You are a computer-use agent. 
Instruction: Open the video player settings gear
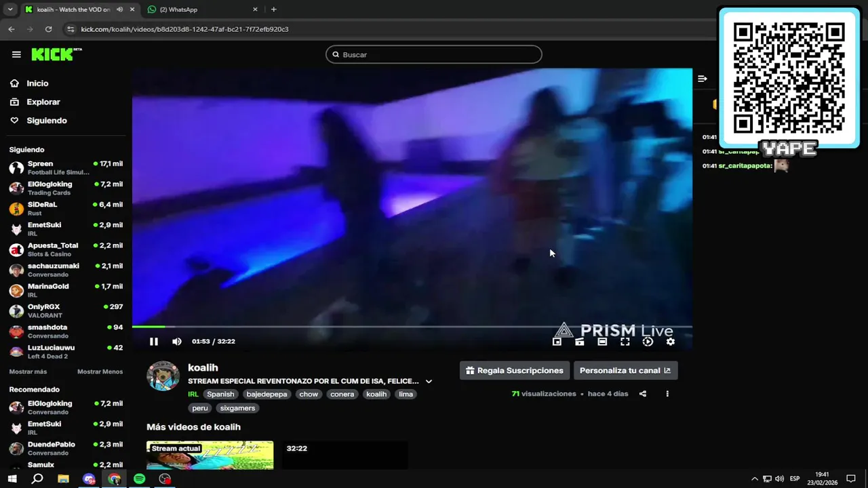671,342
